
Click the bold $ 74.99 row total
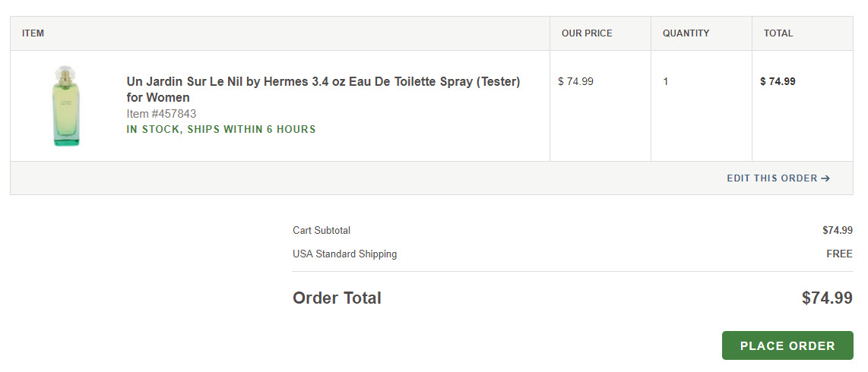pyautogui.click(x=778, y=81)
